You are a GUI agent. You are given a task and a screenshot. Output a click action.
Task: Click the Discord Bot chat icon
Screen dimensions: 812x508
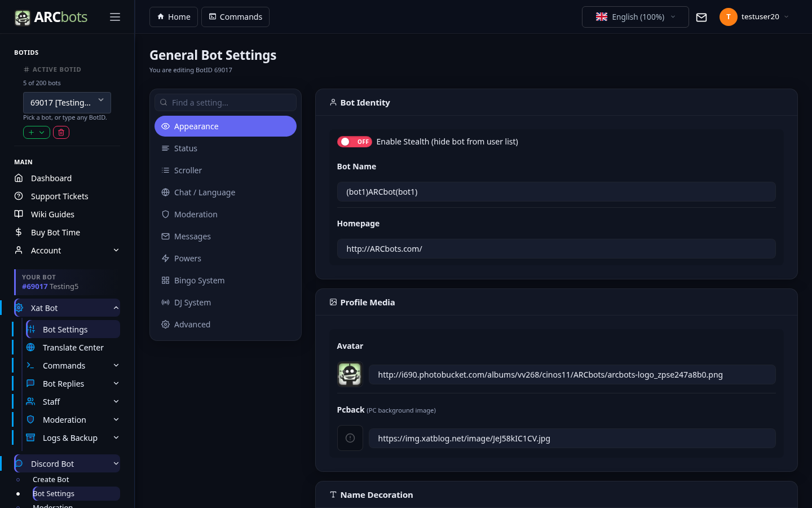click(19, 463)
